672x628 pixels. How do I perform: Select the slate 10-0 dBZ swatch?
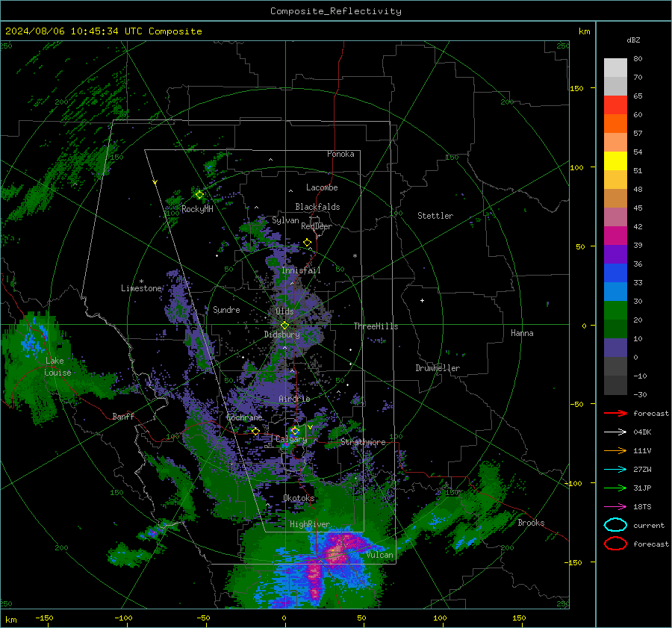click(615, 347)
